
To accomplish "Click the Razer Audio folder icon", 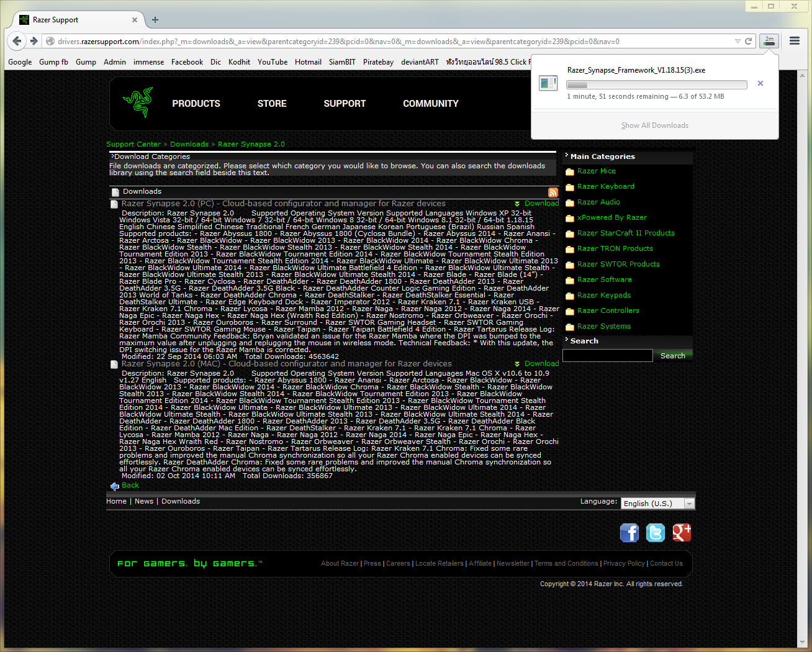I will tap(570, 202).
